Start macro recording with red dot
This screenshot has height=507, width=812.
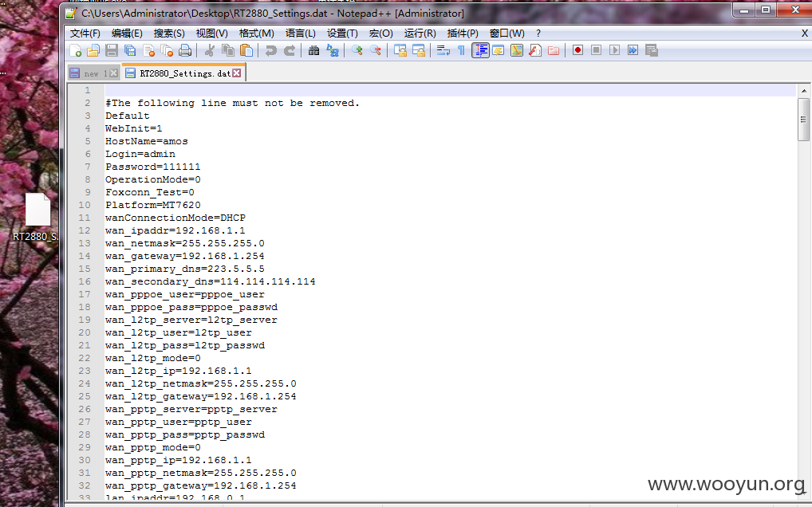(x=578, y=50)
